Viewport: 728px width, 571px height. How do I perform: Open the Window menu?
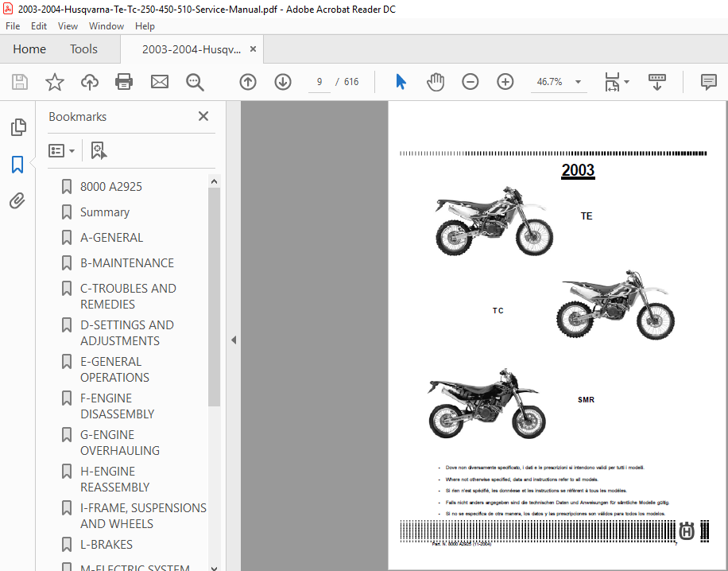click(106, 26)
